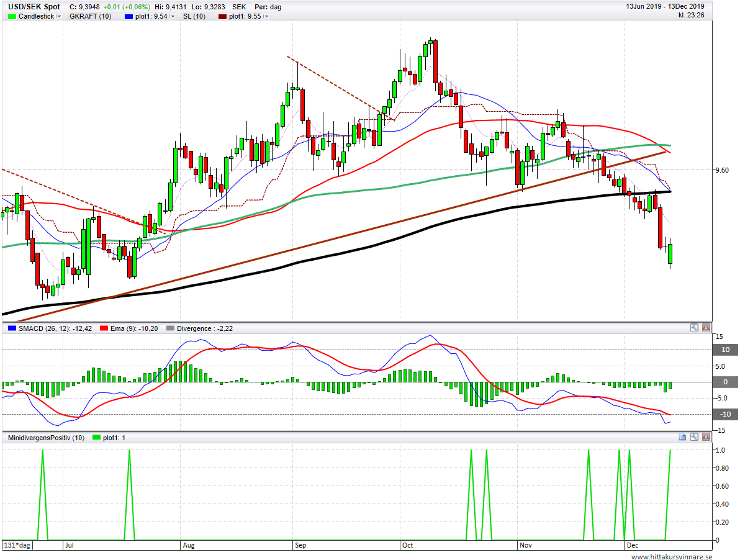Open settings wrench for SMACD panel

click(694, 327)
